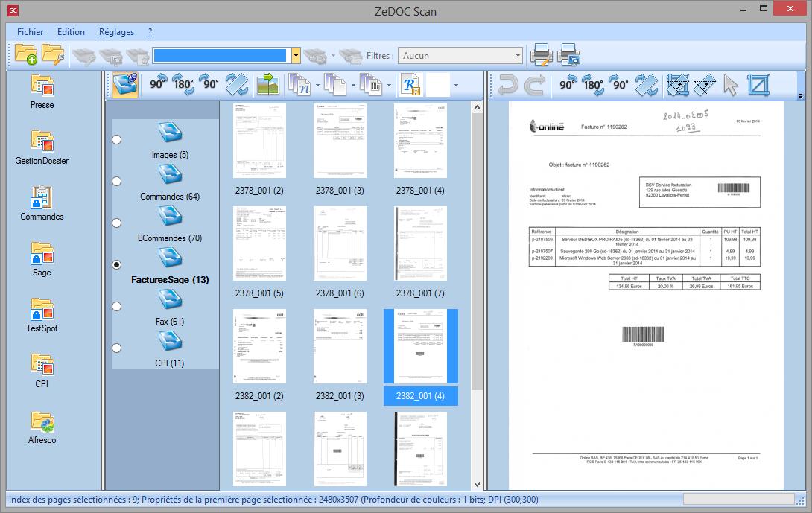
Task: Open the CPI folder in left sidebar
Action: (x=42, y=371)
